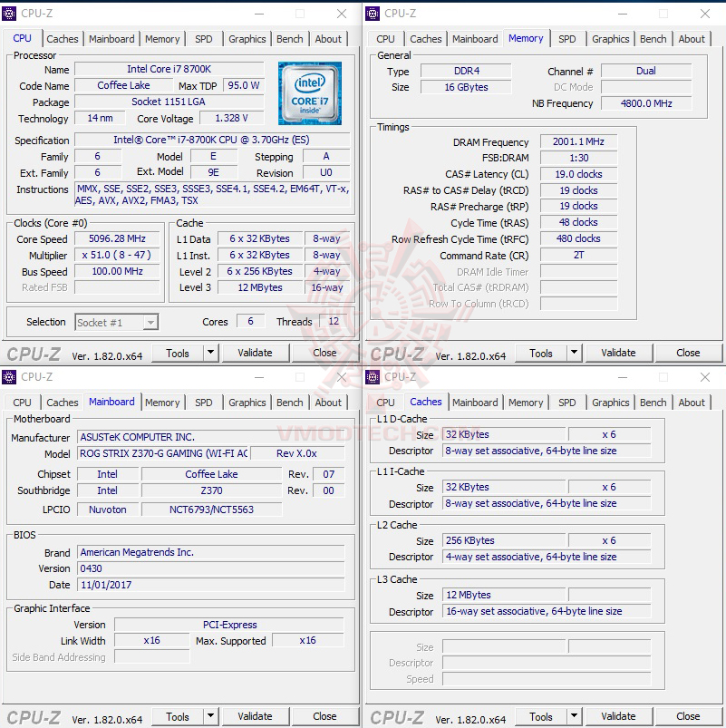Go to the CPU tab in the Caches window

tap(384, 402)
